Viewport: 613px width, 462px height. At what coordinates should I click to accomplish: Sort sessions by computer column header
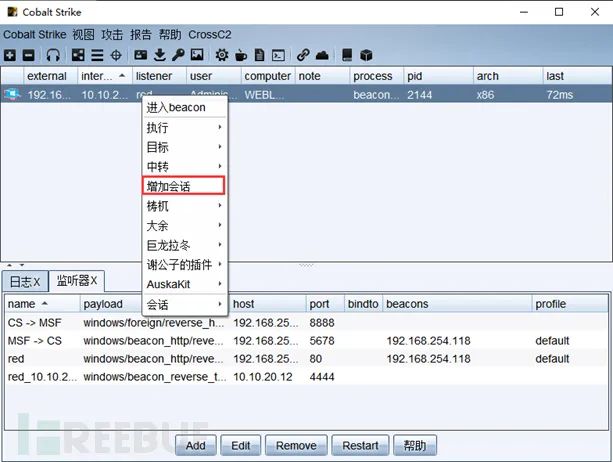268,76
